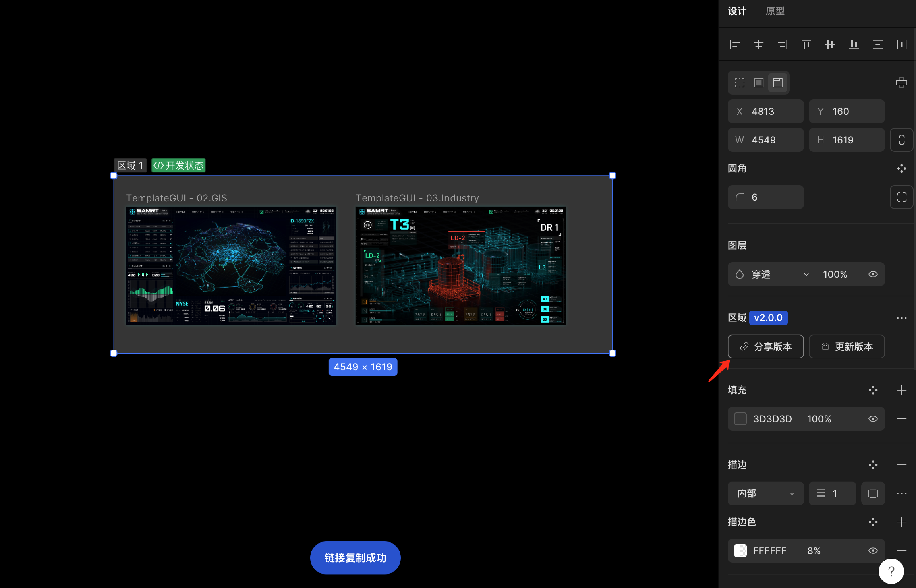Click height field 1619
Screen dimensions: 916x588
click(x=846, y=140)
